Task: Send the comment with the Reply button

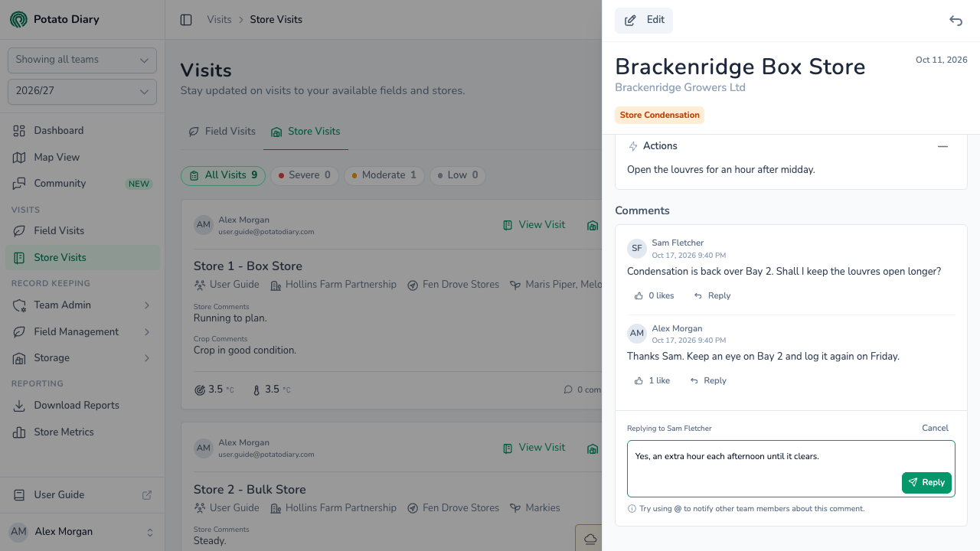Action: (x=926, y=483)
